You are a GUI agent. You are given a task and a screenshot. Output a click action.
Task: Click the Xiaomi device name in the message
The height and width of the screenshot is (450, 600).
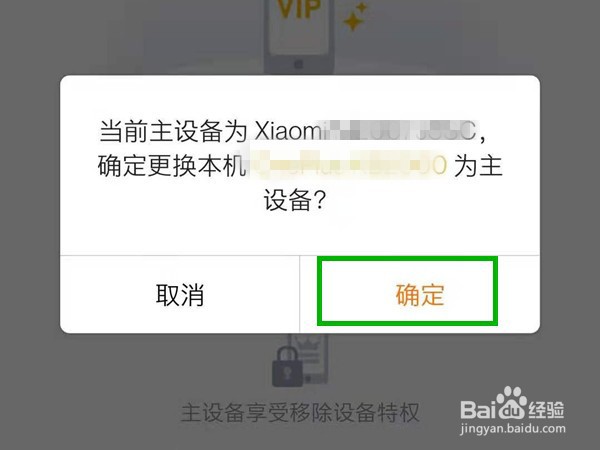pyautogui.click(x=366, y=131)
